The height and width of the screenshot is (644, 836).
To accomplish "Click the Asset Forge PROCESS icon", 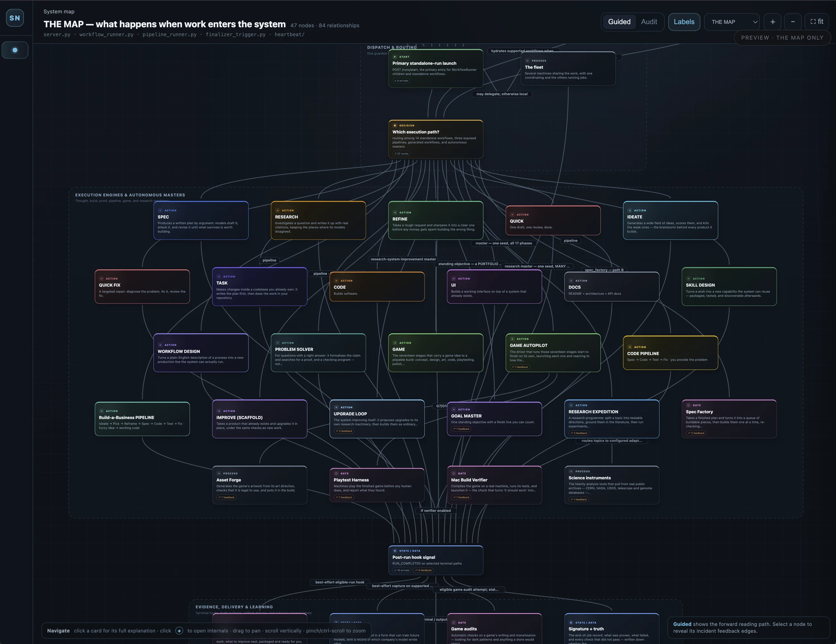I will [219, 473].
